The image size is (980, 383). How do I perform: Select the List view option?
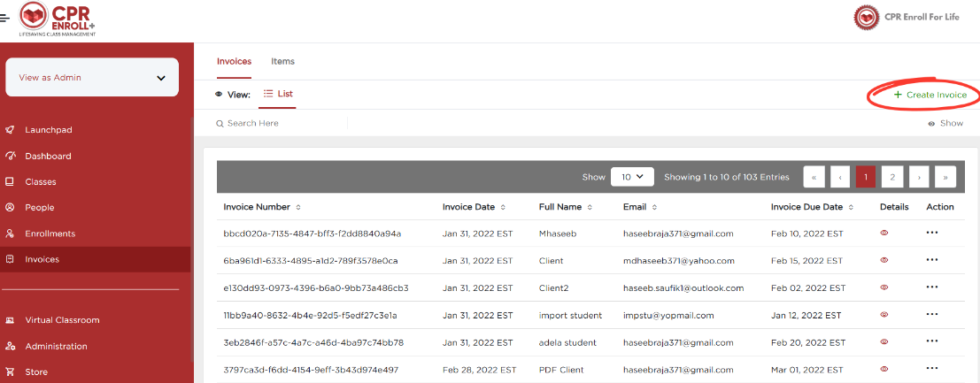(278, 94)
